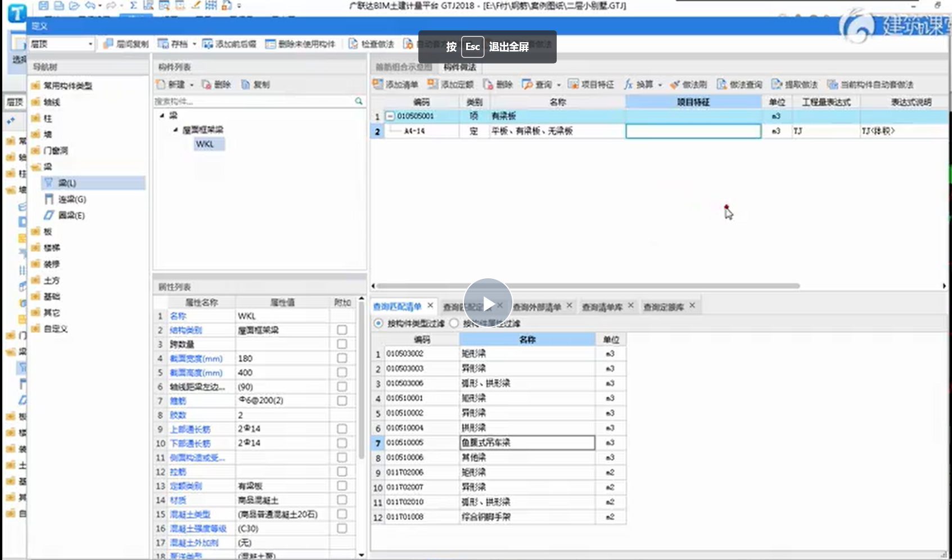This screenshot has height=560, width=952.
Task: Select 按构件类型过滤 radio button
Action: [x=378, y=323]
